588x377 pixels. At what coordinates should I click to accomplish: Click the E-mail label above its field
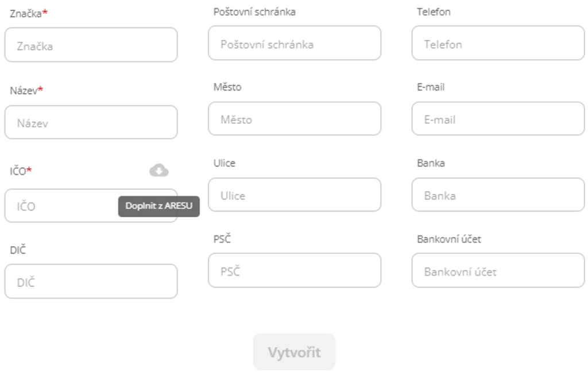click(x=431, y=87)
